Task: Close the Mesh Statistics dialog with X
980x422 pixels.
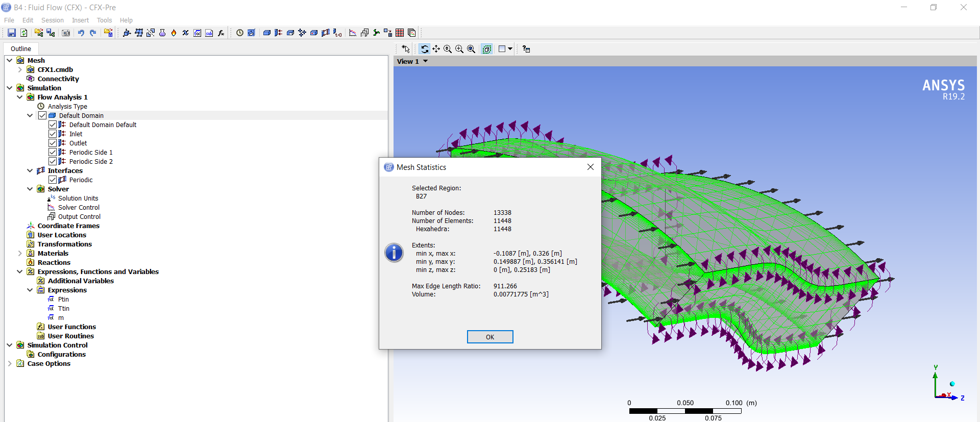Action: 590,167
